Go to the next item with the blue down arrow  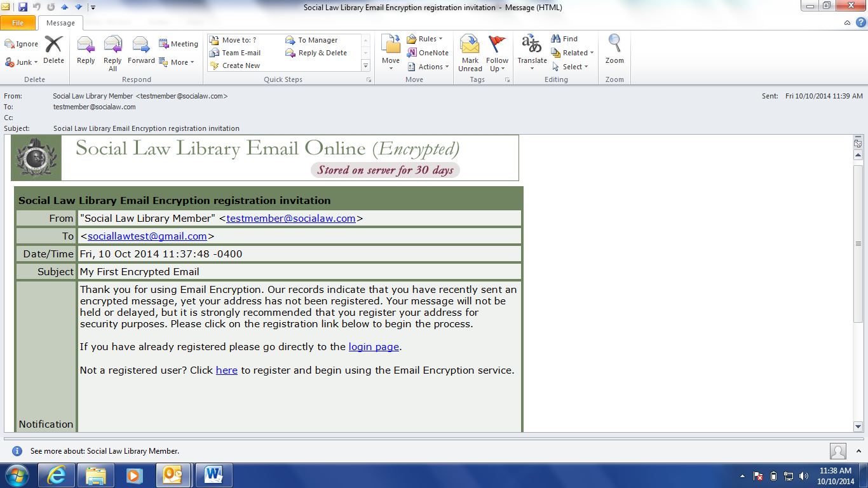pos(78,7)
